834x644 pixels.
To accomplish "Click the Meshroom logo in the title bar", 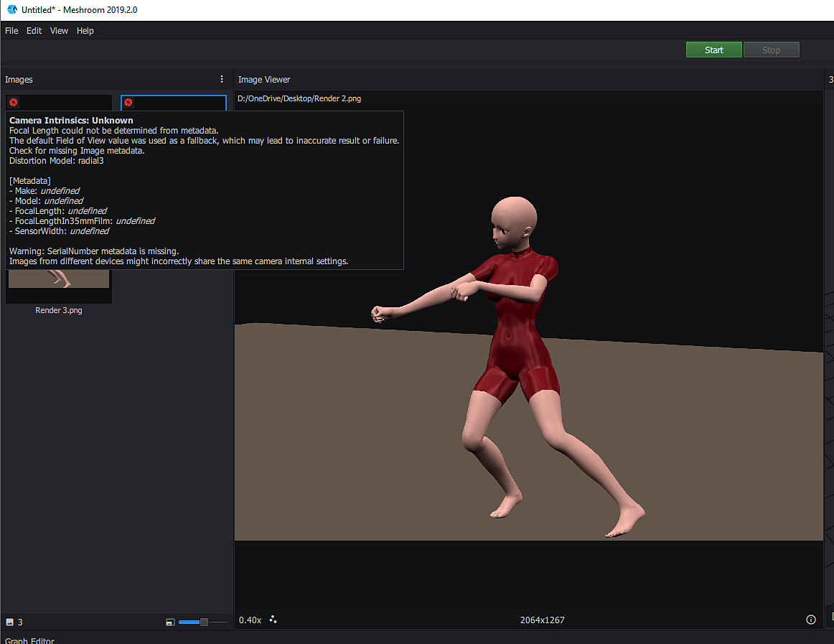I will 10,9.
